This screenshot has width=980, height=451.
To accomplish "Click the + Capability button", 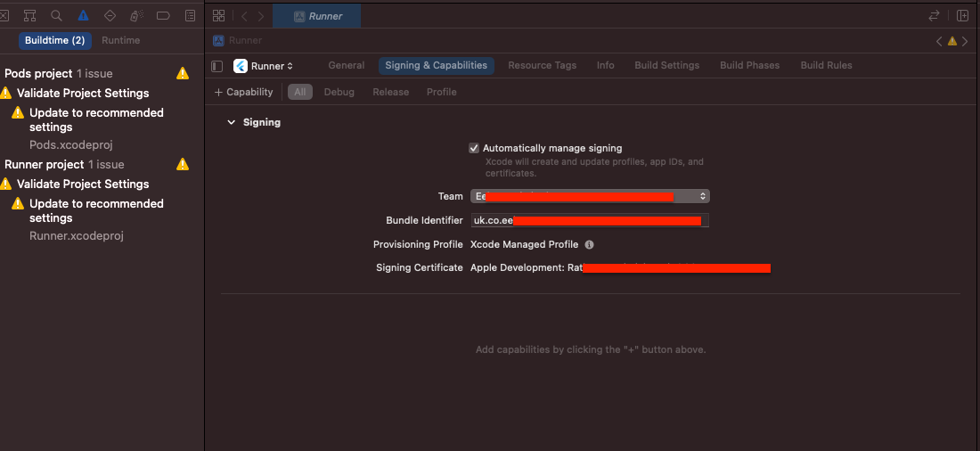I will (x=244, y=92).
